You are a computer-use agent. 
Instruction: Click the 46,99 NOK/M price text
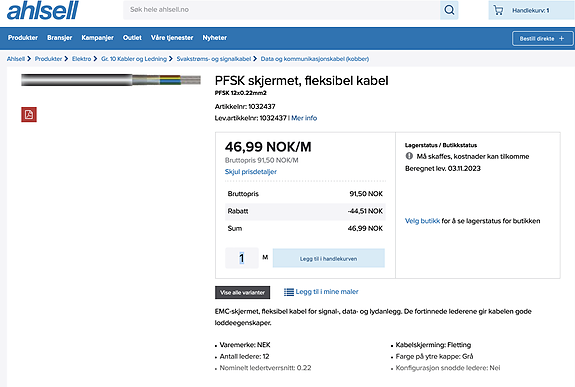pyautogui.click(x=268, y=147)
